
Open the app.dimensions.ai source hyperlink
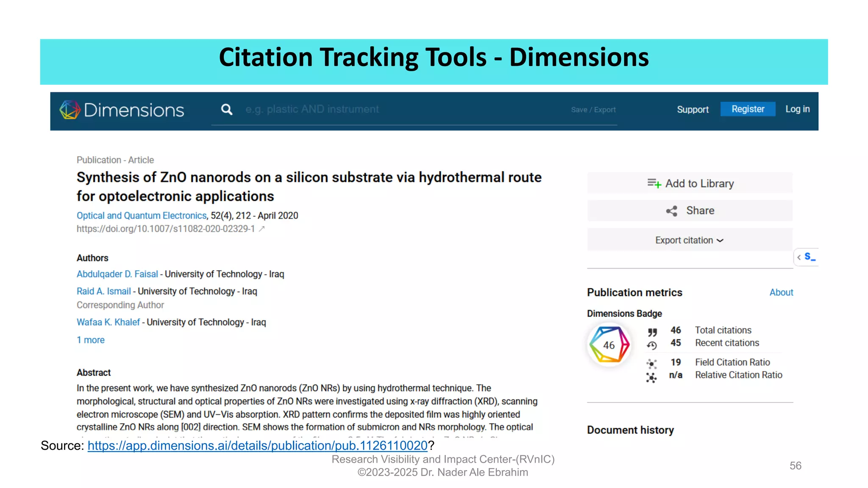(x=257, y=446)
